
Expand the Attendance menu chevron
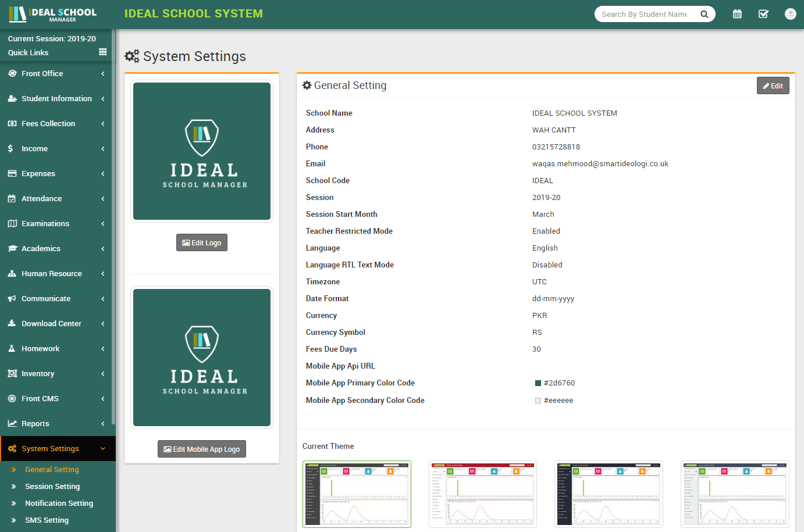tap(103, 198)
